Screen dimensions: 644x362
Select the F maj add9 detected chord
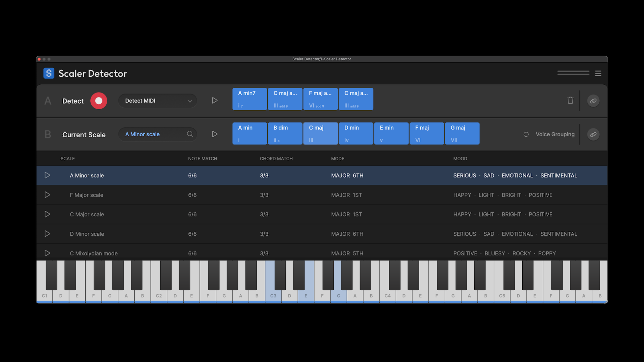coord(321,99)
